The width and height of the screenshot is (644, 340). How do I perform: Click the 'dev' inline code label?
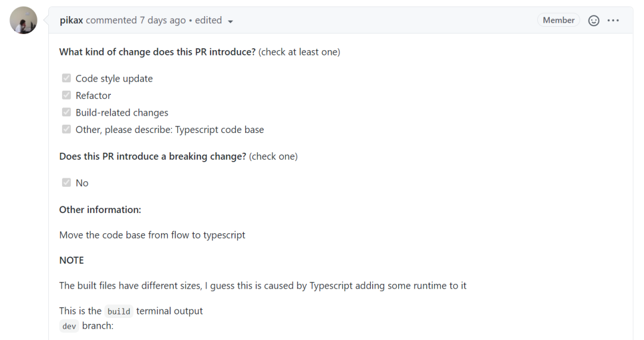tap(69, 326)
